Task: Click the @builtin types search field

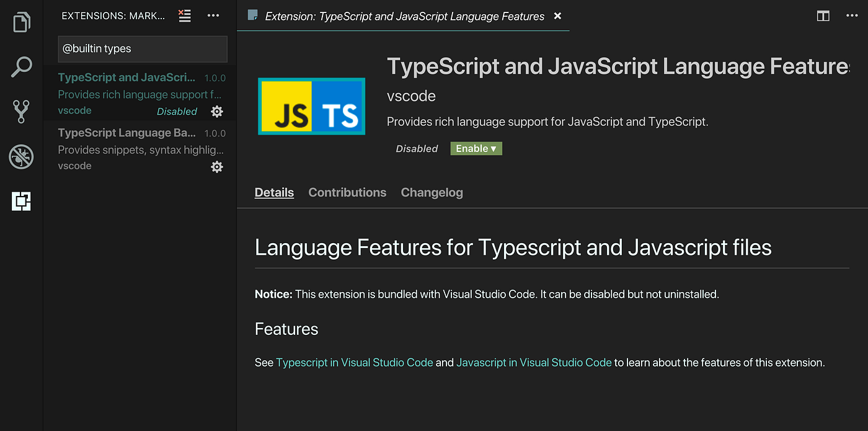Action: click(x=142, y=48)
